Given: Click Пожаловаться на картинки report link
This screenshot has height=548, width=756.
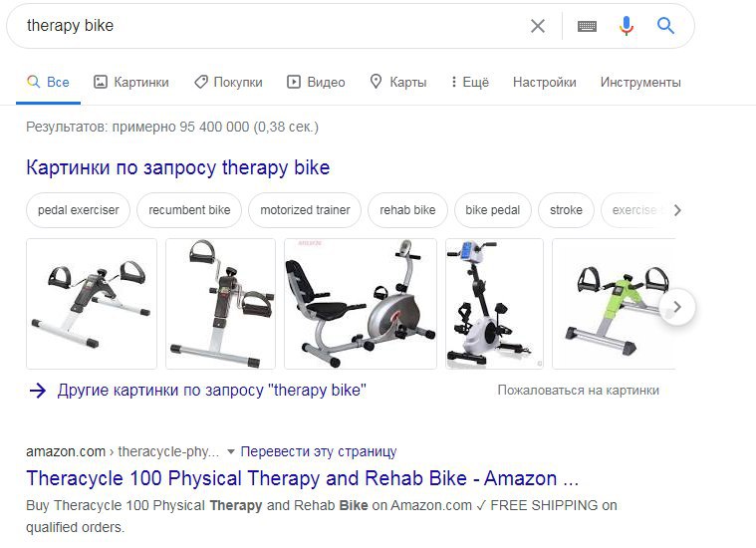Looking at the screenshot, I should click(578, 391).
